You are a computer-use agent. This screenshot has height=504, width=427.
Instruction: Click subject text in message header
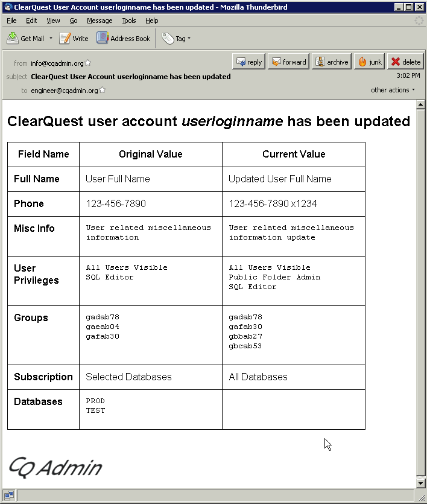pyautogui.click(x=131, y=77)
